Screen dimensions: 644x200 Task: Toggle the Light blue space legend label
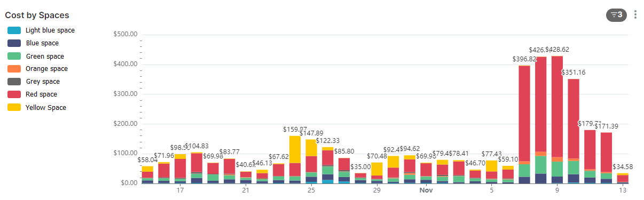(50, 30)
